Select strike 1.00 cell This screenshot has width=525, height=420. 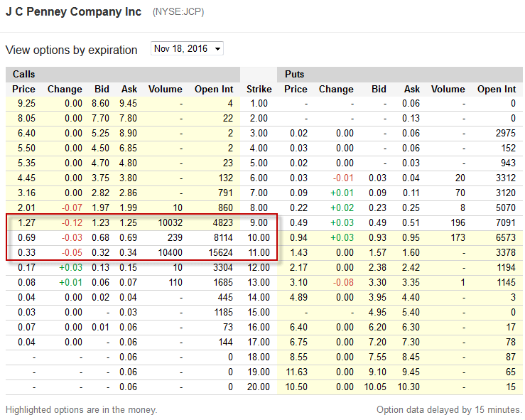pos(259,104)
